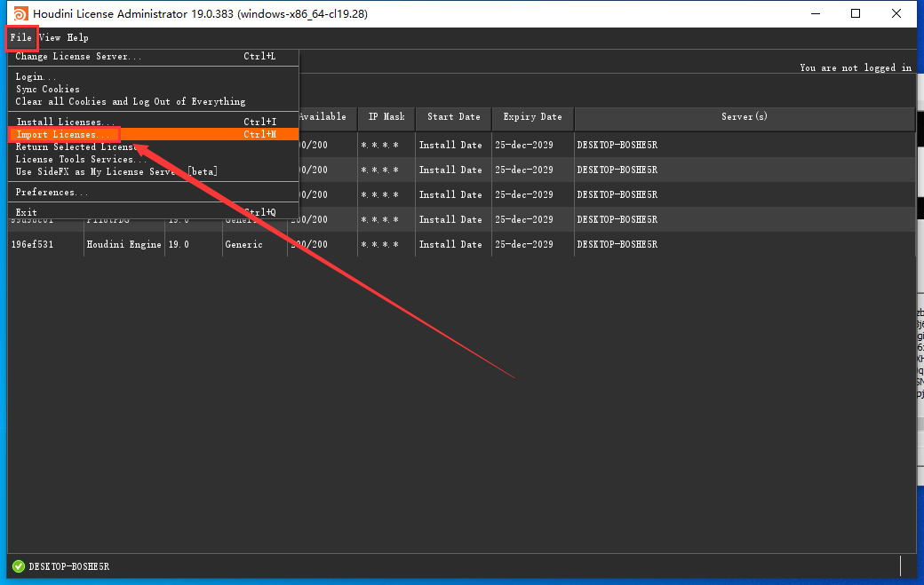The width and height of the screenshot is (924, 585).
Task: Choose Install Licenses from the menu
Action: [65, 123]
